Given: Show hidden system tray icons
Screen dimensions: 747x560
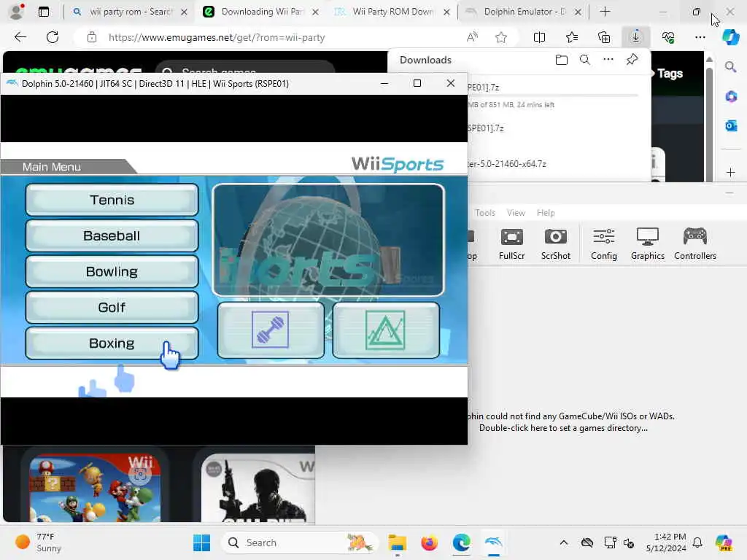Looking at the screenshot, I should point(564,542).
